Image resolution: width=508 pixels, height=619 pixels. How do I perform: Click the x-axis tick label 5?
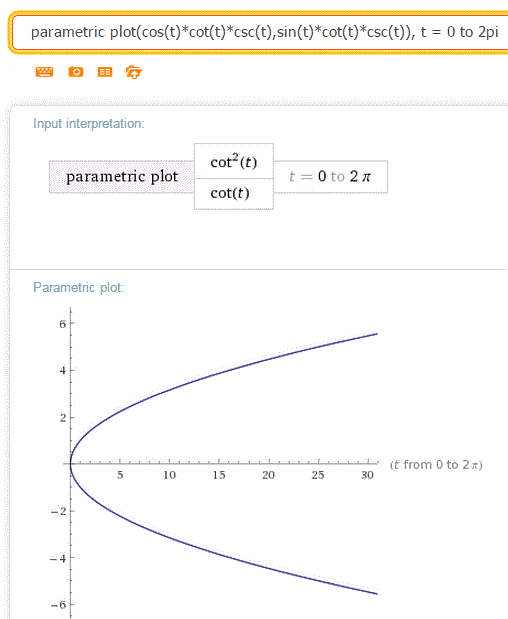pos(120,475)
